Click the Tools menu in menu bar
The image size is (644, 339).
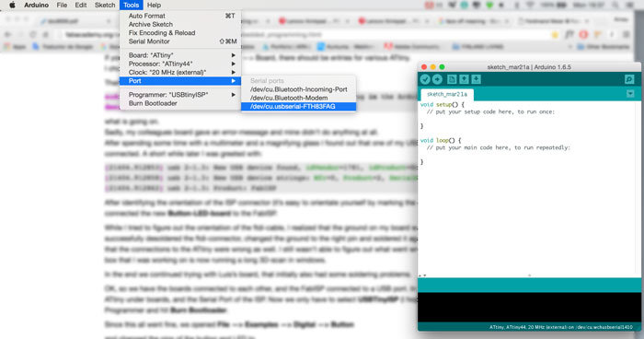coord(131,5)
